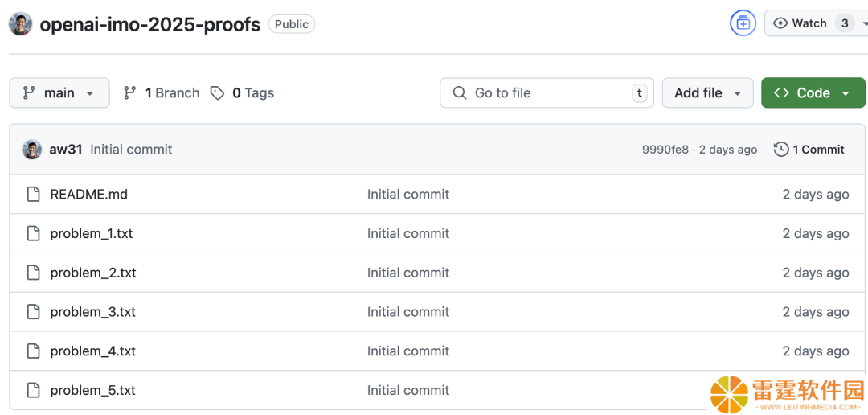Click the 2 days ago text in problem_1.txt row

[816, 234]
